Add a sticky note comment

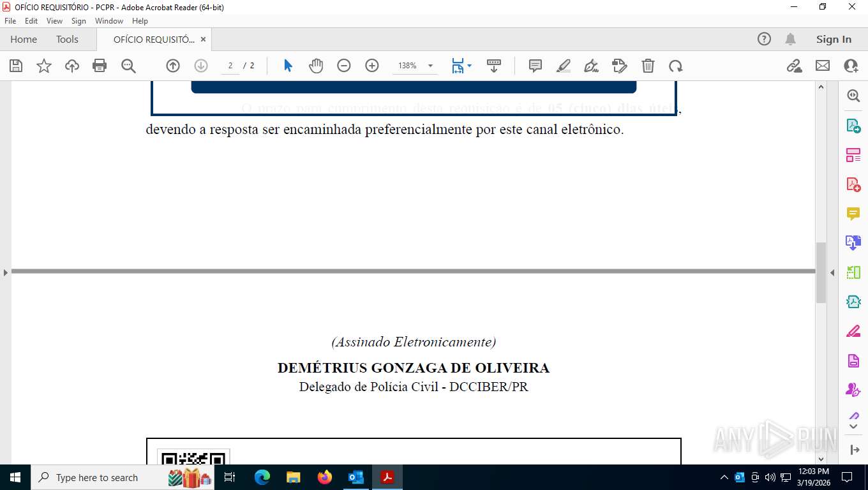pyautogui.click(x=535, y=66)
